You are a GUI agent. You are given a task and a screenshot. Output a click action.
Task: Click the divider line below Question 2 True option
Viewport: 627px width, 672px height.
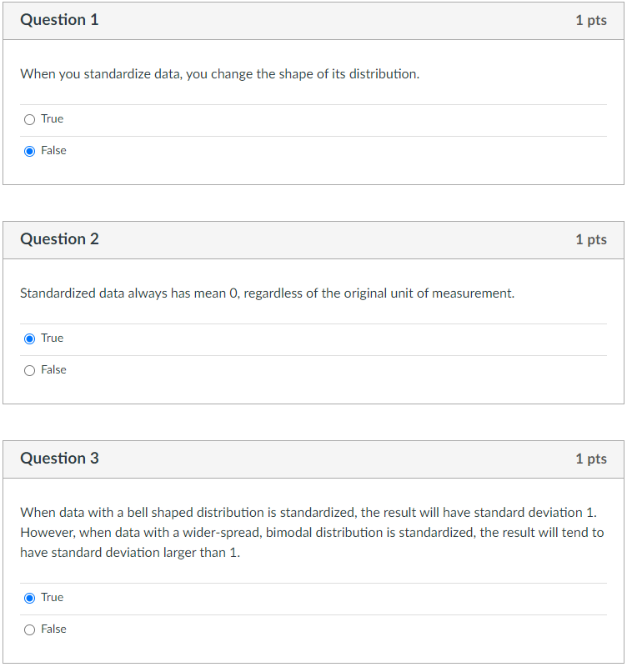313,354
